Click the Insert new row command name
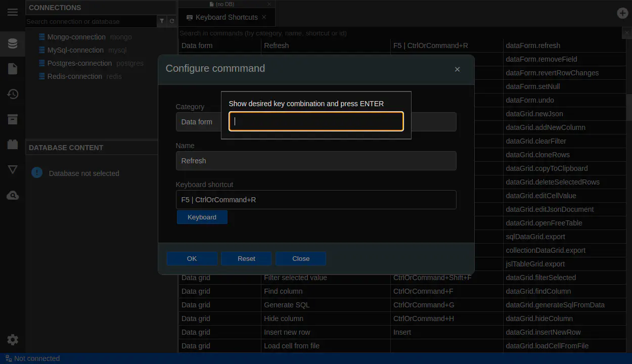 (x=287, y=332)
